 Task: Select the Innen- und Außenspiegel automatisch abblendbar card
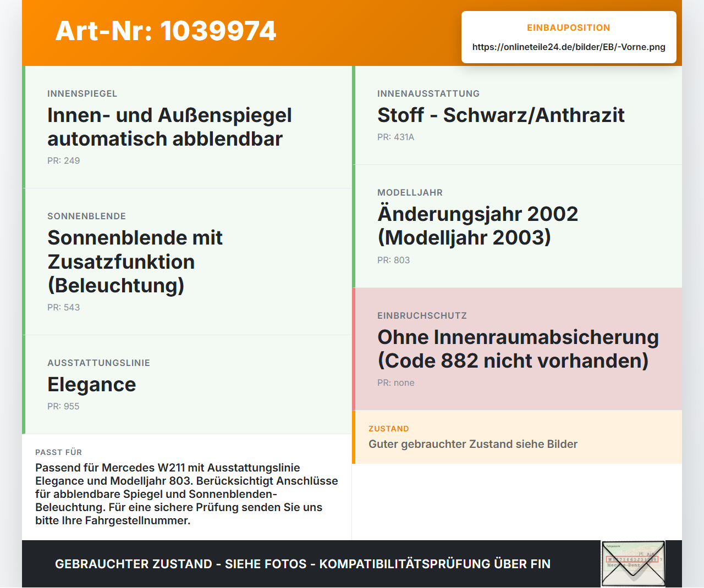187,127
